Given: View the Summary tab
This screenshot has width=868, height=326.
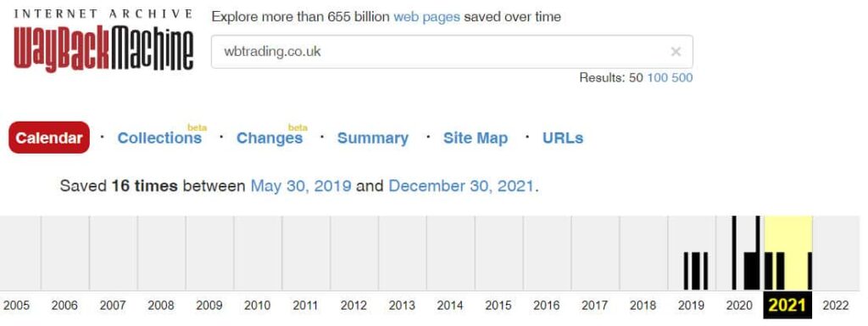Looking at the screenshot, I should tap(373, 138).
